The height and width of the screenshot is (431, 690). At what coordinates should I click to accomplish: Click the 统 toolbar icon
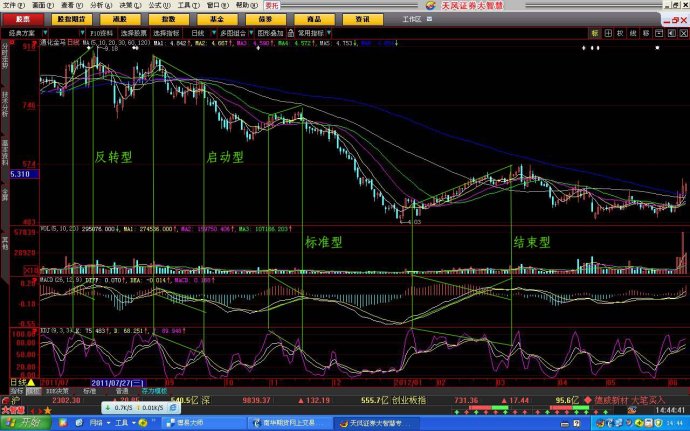633,33
